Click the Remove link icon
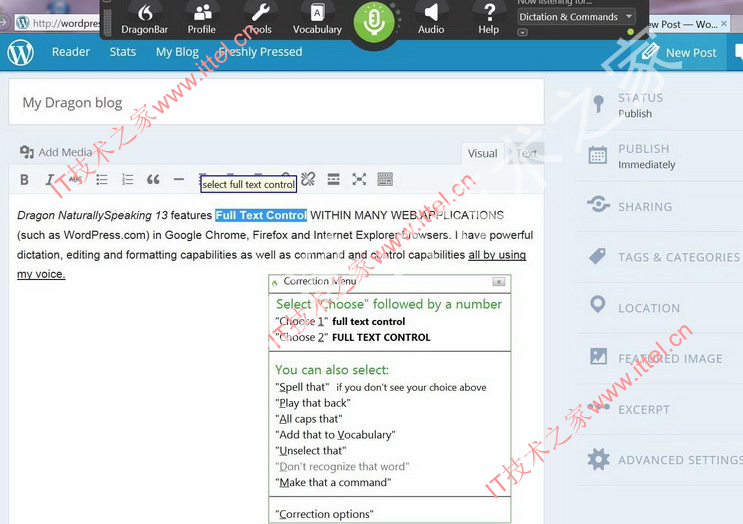The width and height of the screenshot is (743, 524). coord(308,179)
